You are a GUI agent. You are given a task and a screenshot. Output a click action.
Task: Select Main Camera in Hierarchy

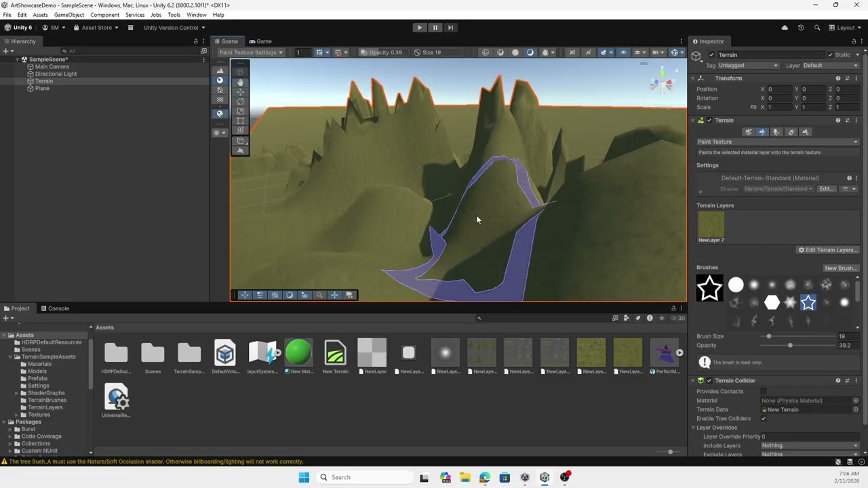pyautogui.click(x=52, y=67)
